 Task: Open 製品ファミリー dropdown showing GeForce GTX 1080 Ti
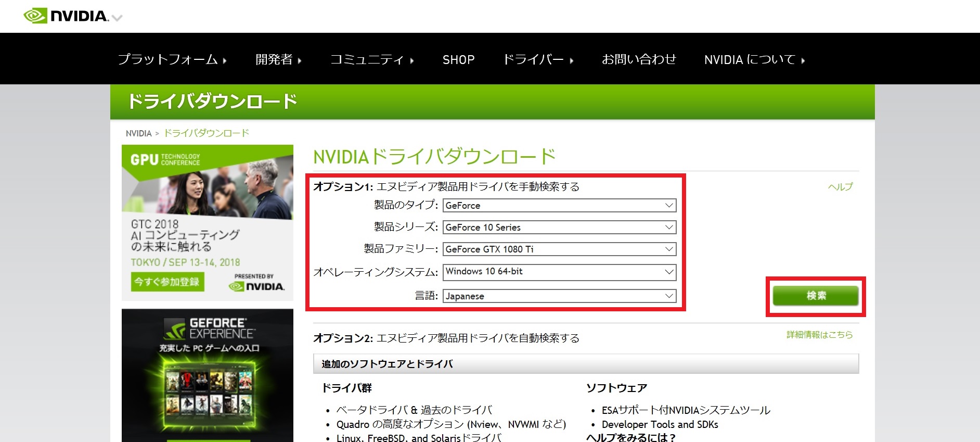559,249
